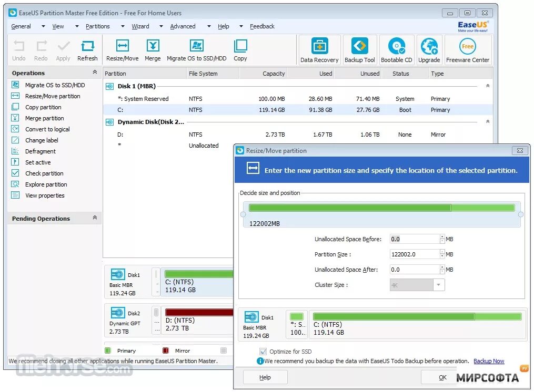This screenshot has height=392, width=534.
Task: Open the General menu
Action: coord(21,26)
